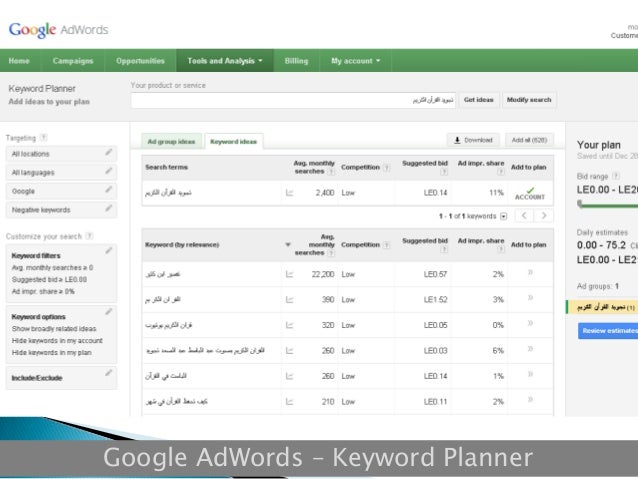Click Add all (628) button

click(x=529, y=140)
